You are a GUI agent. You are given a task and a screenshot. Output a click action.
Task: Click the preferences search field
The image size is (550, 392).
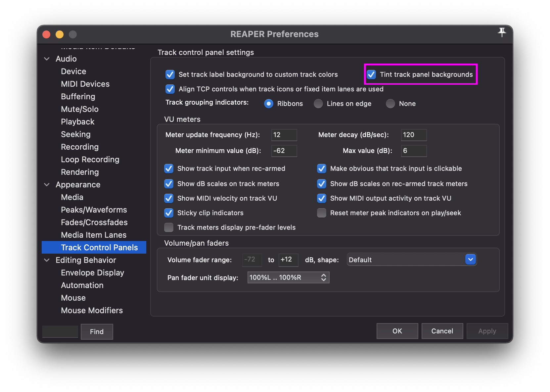[60, 331]
